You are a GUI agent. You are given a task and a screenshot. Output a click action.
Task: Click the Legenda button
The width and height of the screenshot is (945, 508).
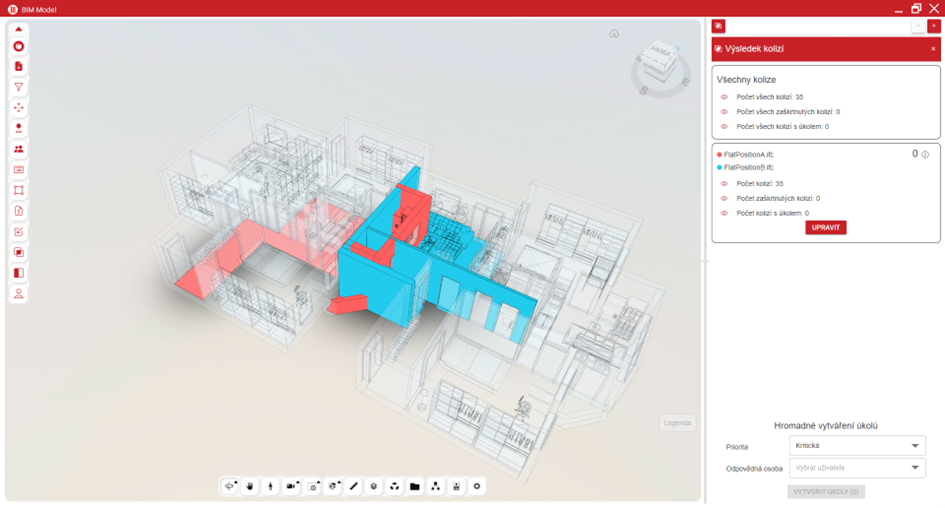click(677, 423)
